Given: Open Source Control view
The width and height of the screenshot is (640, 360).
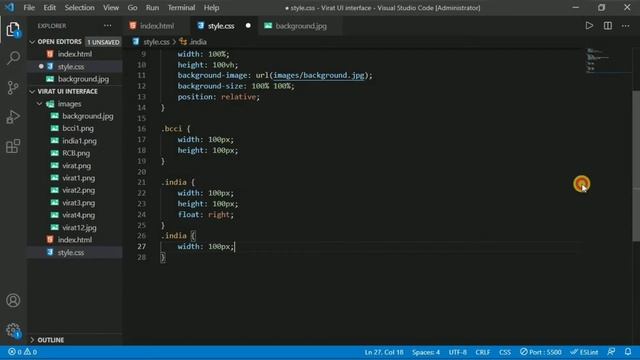Looking at the screenshot, I should coord(13,87).
